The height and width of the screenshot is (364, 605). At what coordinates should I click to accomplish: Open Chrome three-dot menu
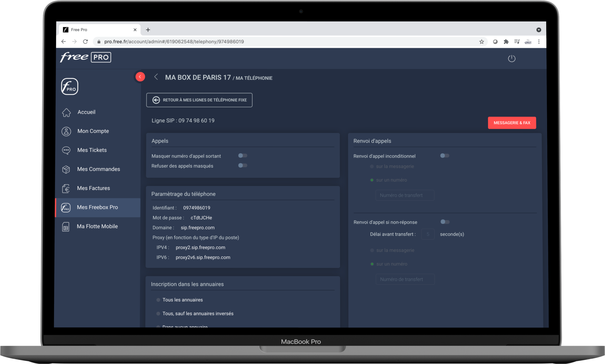(539, 42)
